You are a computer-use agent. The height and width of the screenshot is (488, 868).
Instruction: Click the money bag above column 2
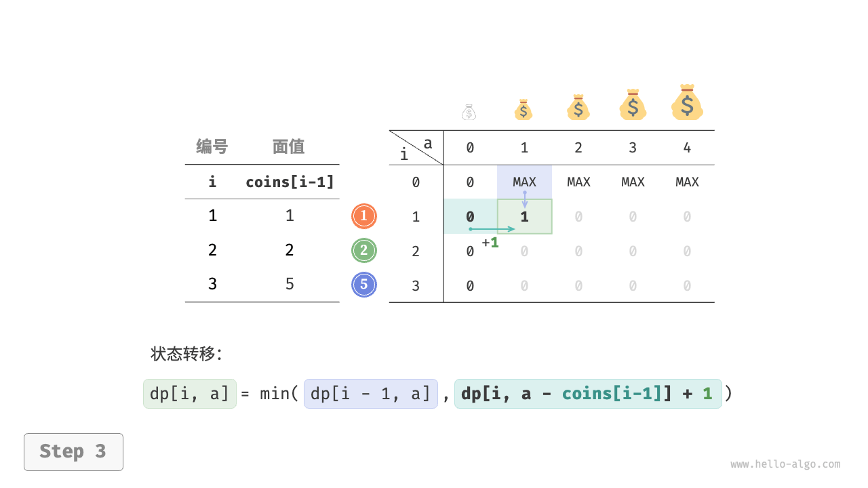[578, 107]
